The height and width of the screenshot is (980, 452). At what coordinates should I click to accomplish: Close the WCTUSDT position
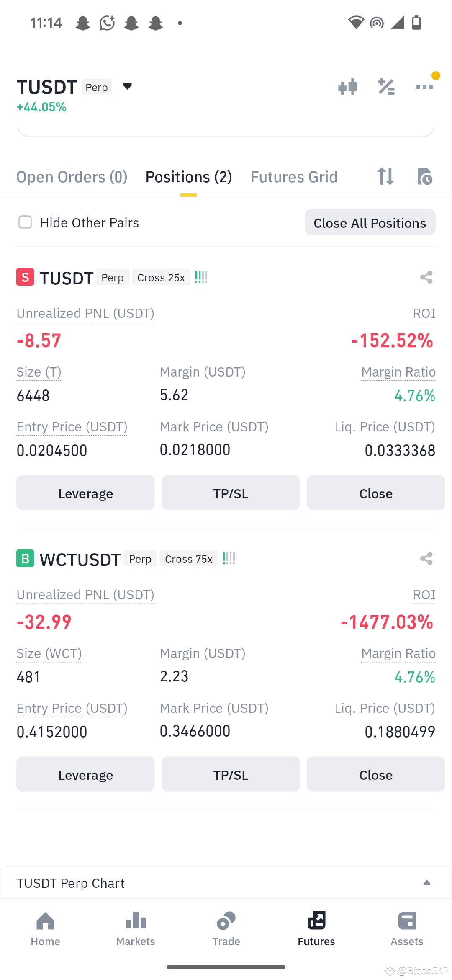tap(376, 774)
